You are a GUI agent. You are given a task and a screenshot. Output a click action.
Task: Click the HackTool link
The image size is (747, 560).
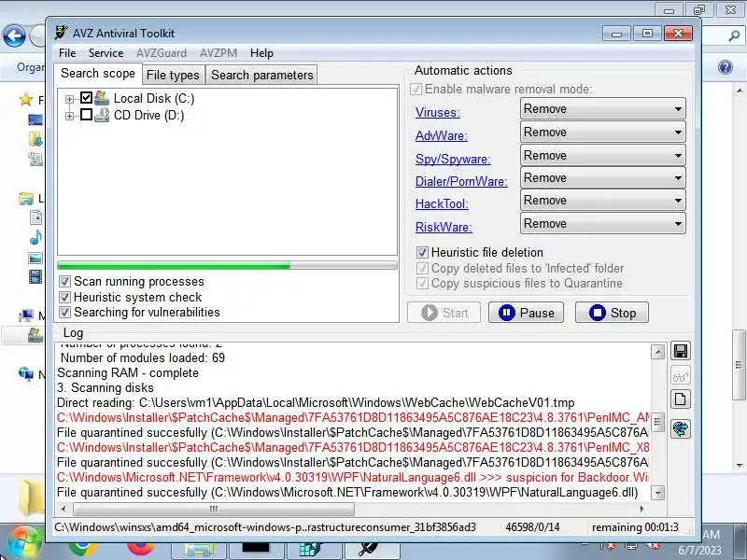point(442,203)
